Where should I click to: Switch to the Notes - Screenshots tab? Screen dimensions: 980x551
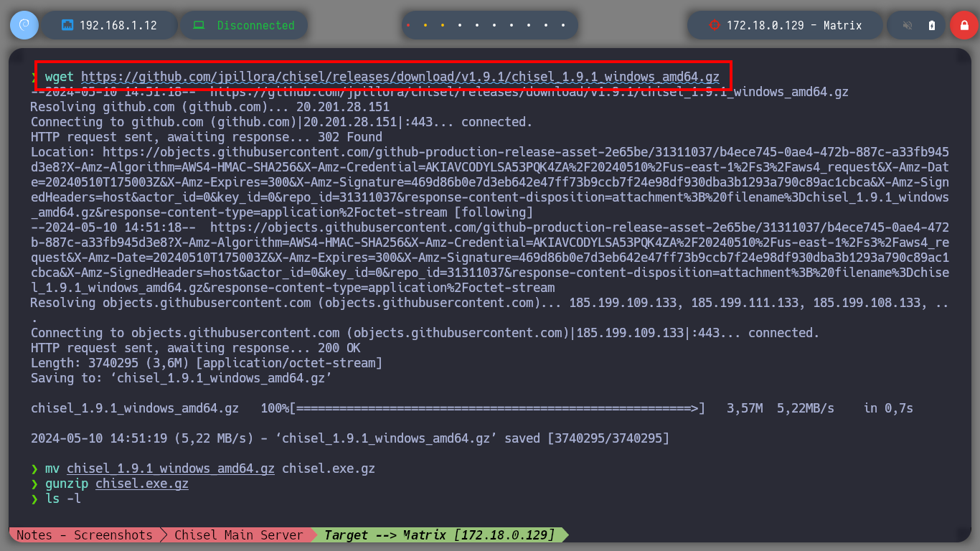tap(84, 535)
